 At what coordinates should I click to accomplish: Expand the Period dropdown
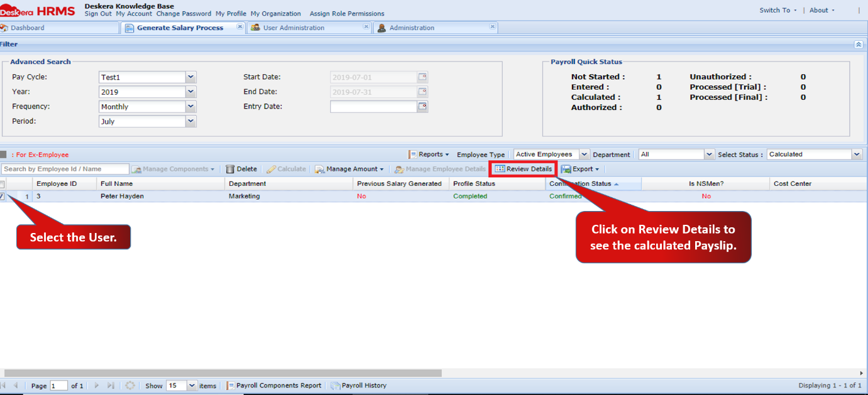click(x=191, y=121)
